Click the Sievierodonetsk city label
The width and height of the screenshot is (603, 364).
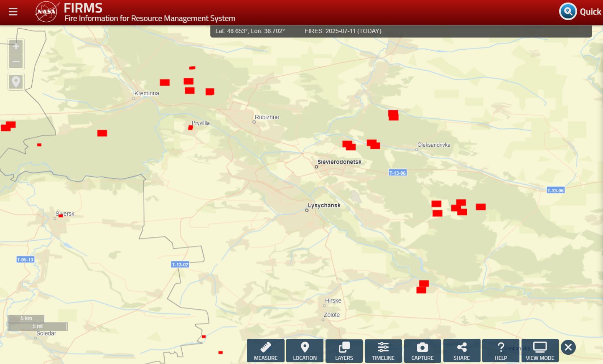339,162
